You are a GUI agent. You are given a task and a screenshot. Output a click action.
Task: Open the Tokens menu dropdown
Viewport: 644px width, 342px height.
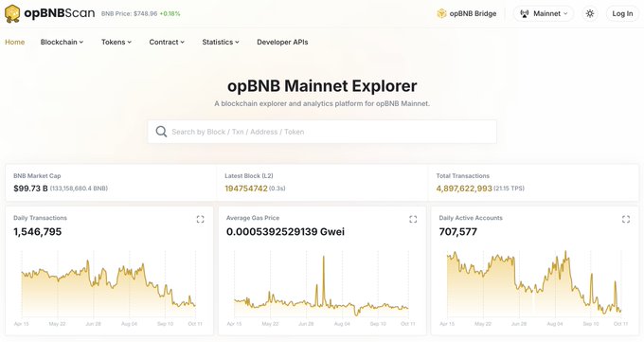click(x=116, y=42)
